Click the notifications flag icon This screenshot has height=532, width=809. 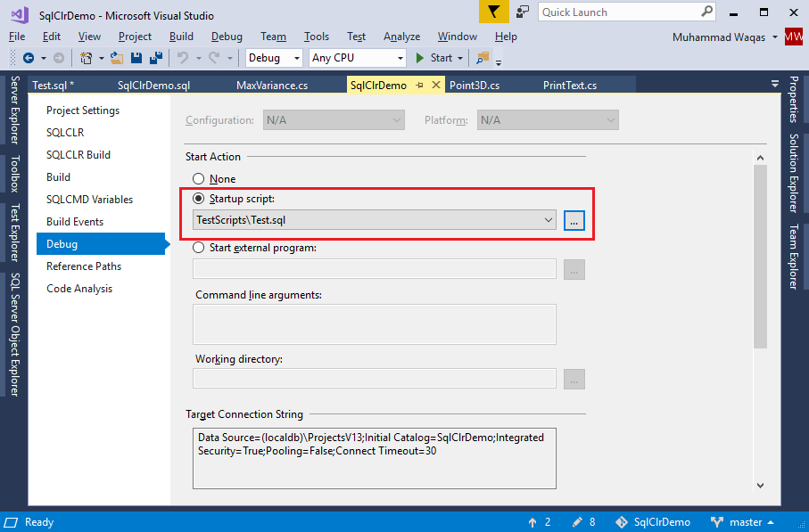pyautogui.click(x=494, y=12)
